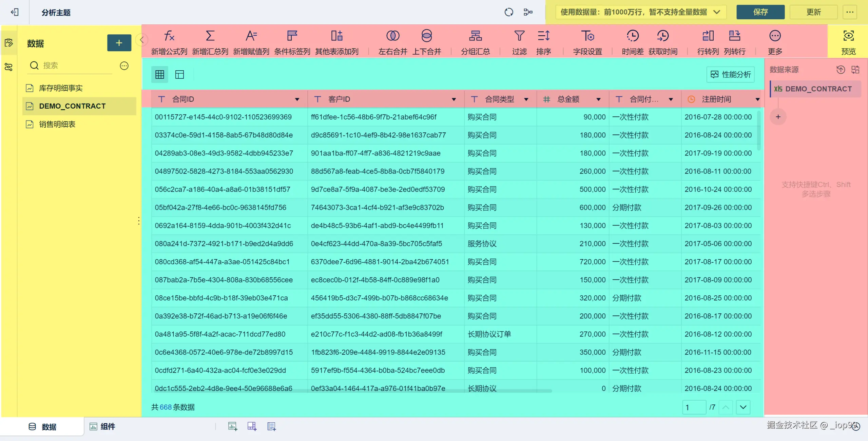This screenshot has height=441, width=868.
Task: Select the 销售明细表 dataset
Action: [57, 124]
